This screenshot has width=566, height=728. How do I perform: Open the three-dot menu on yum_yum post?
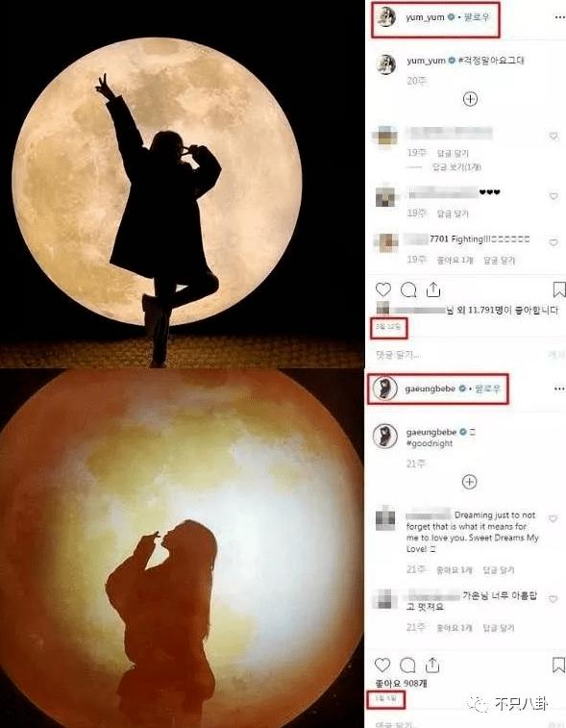560,17
